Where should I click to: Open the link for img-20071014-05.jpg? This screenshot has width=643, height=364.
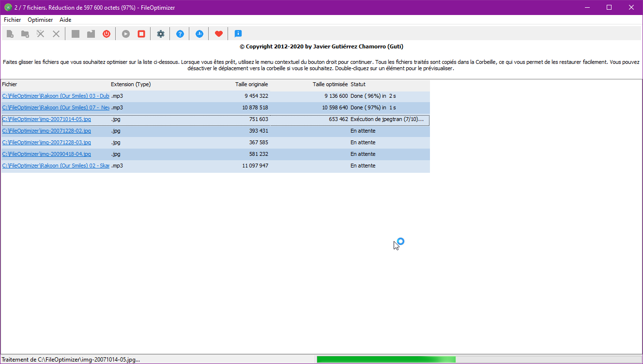click(46, 119)
